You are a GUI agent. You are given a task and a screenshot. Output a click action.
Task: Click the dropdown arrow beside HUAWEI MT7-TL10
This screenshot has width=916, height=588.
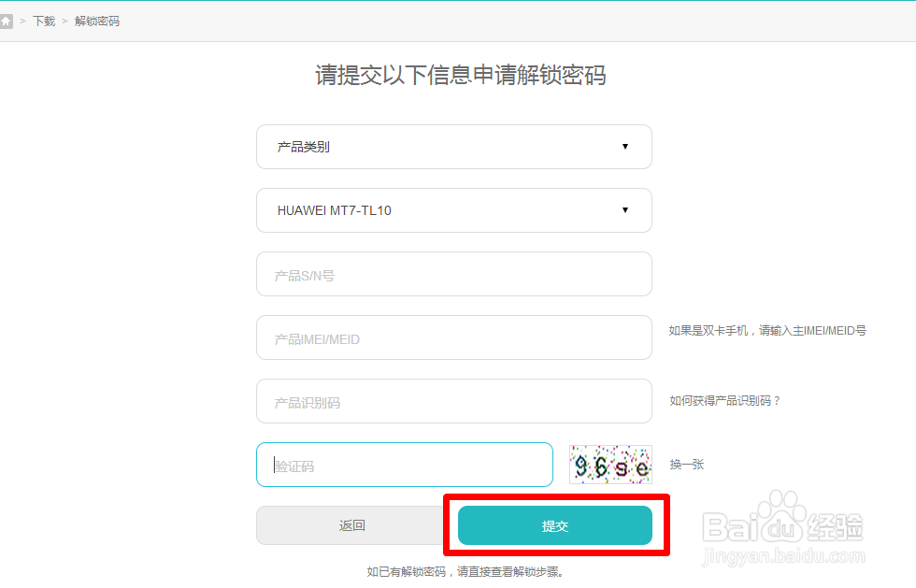click(624, 210)
